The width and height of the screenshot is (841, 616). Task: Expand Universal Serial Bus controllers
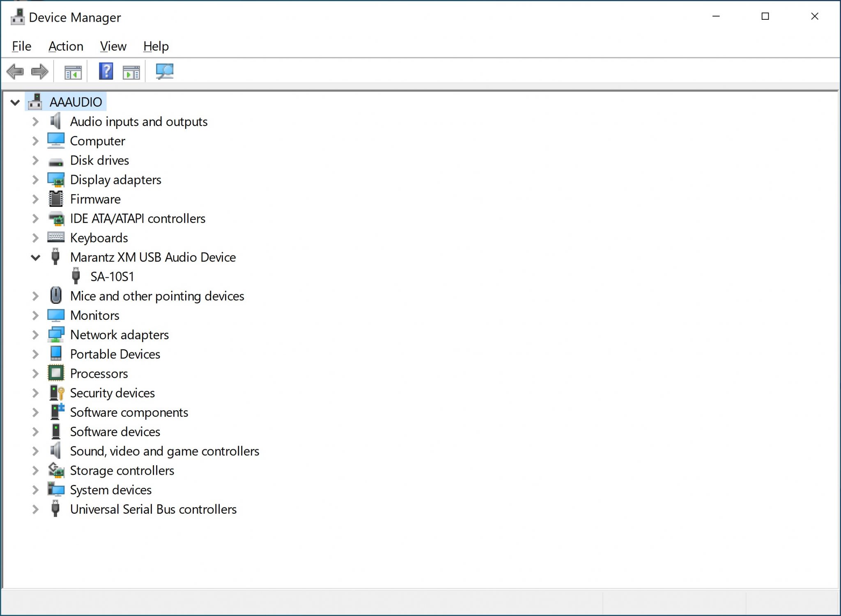coord(35,509)
